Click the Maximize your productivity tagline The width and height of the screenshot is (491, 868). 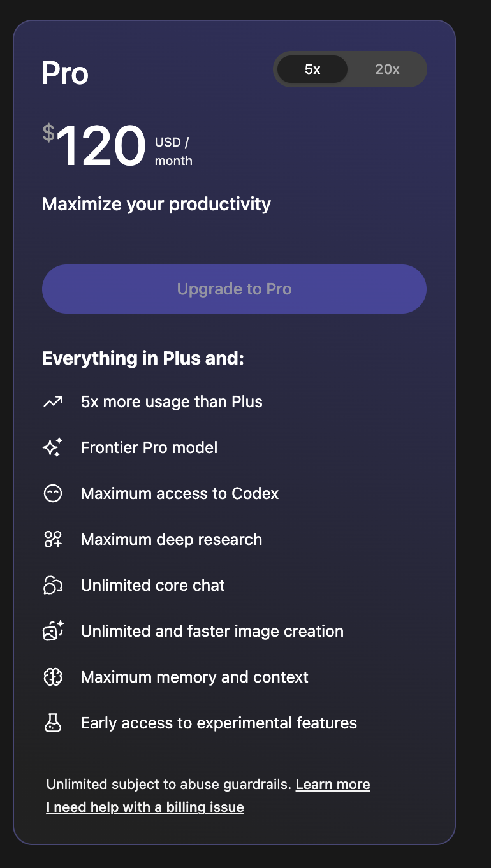[156, 204]
